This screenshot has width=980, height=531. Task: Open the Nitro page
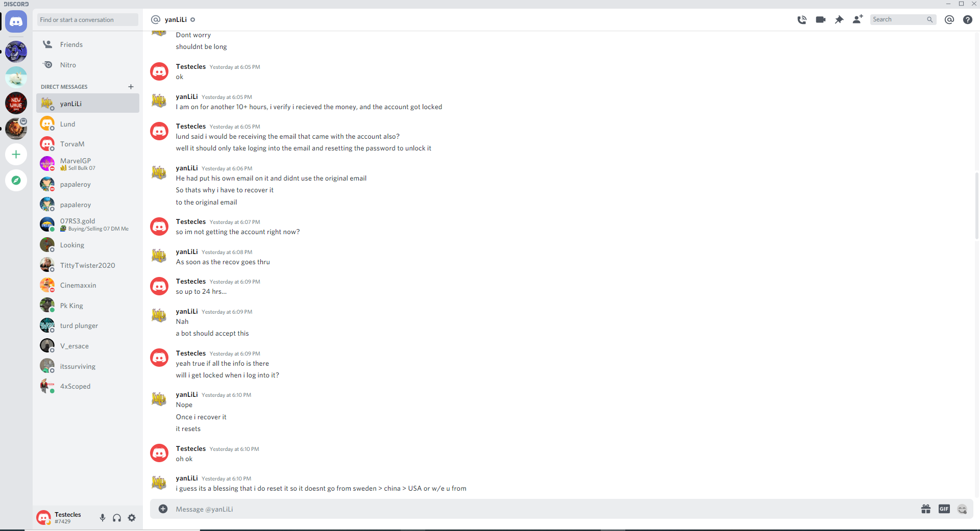tap(88, 65)
